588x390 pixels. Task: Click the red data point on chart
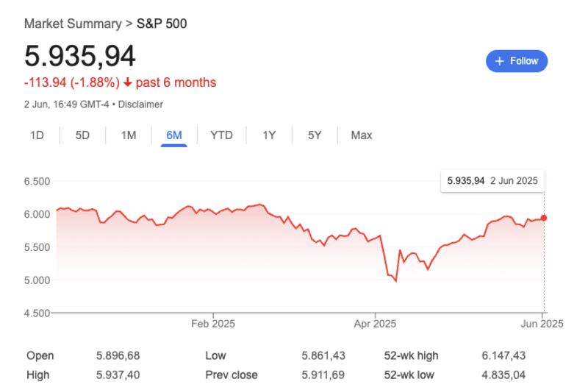pos(544,218)
